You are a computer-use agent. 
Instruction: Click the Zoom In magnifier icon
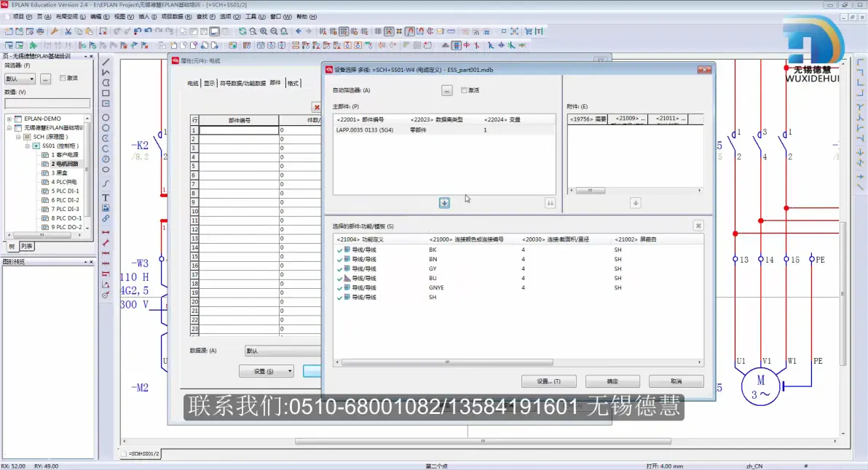coord(264,31)
